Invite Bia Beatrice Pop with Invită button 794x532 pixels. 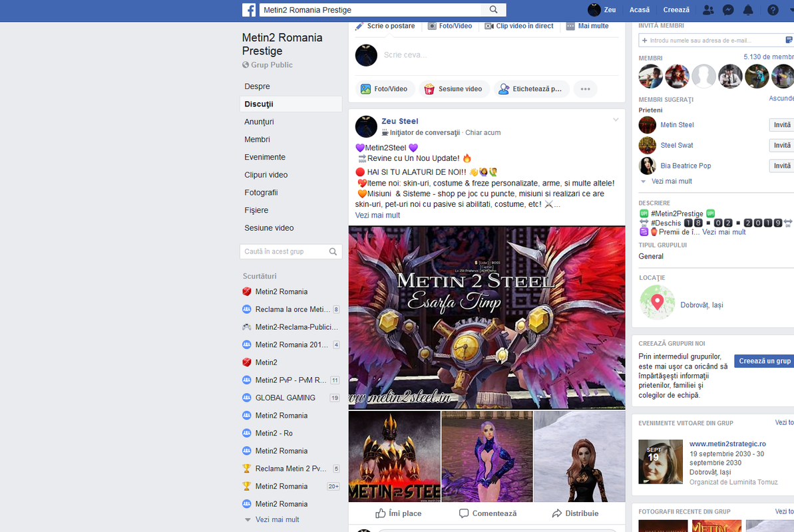[x=782, y=166]
